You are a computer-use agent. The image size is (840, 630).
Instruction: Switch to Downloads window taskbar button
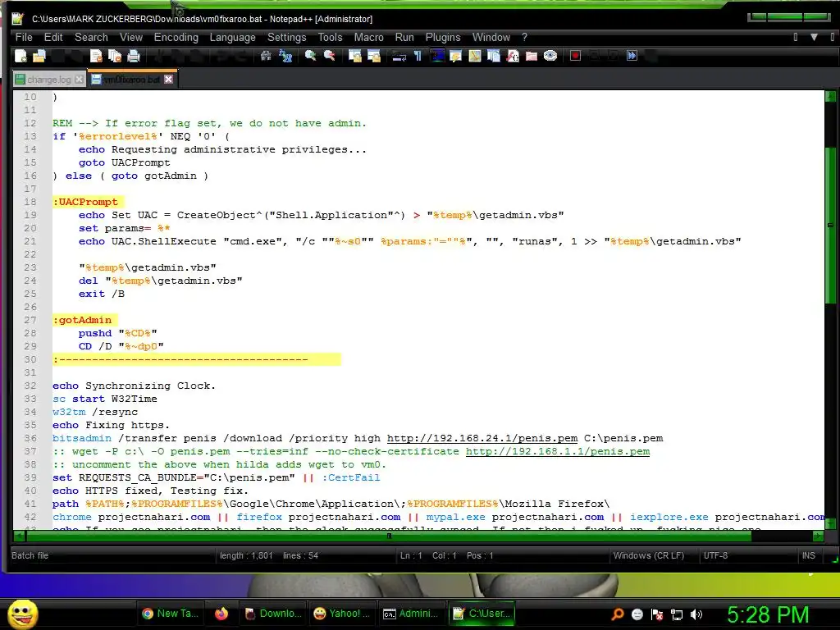273,614
